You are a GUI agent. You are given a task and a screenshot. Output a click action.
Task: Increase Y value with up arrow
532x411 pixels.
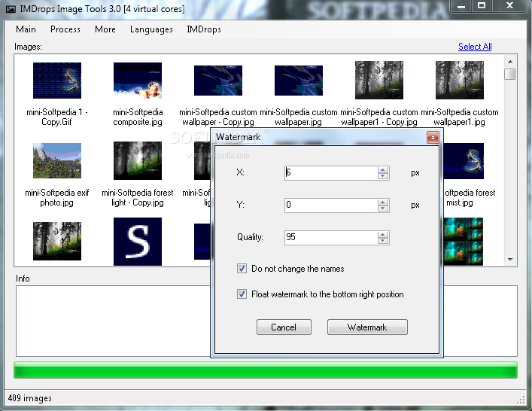pyautogui.click(x=383, y=202)
